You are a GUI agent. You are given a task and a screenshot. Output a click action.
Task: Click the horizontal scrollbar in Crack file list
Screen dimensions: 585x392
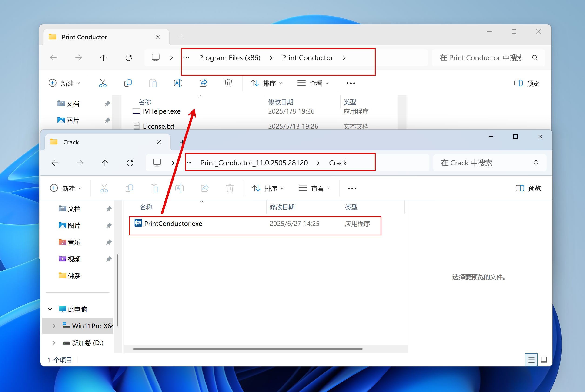pyautogui.click(x=247, y=349)
